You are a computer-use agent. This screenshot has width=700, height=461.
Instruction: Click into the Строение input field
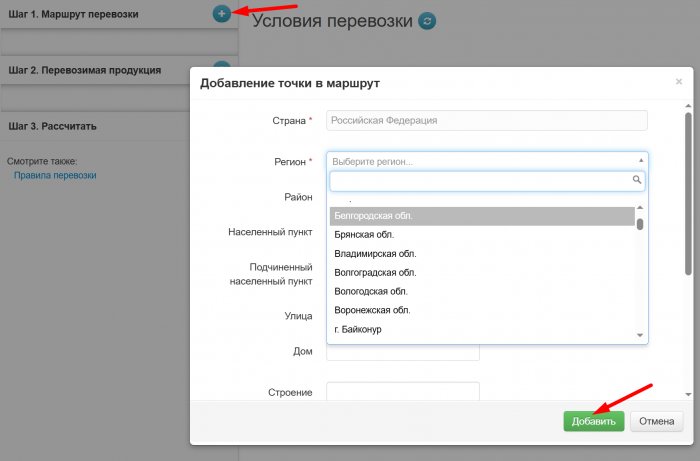[x=403, y=392]
